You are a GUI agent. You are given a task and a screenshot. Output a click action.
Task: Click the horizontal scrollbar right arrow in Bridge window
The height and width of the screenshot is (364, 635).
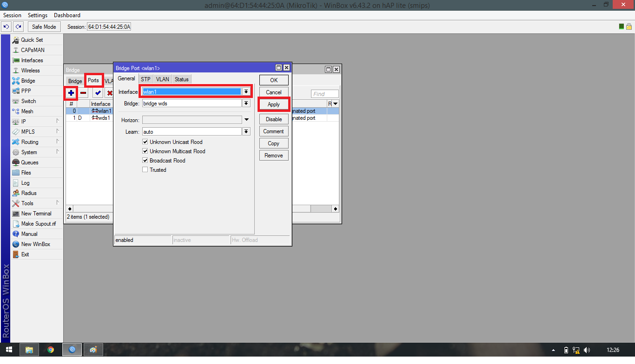pyautogui.click(x=336, y=209)
